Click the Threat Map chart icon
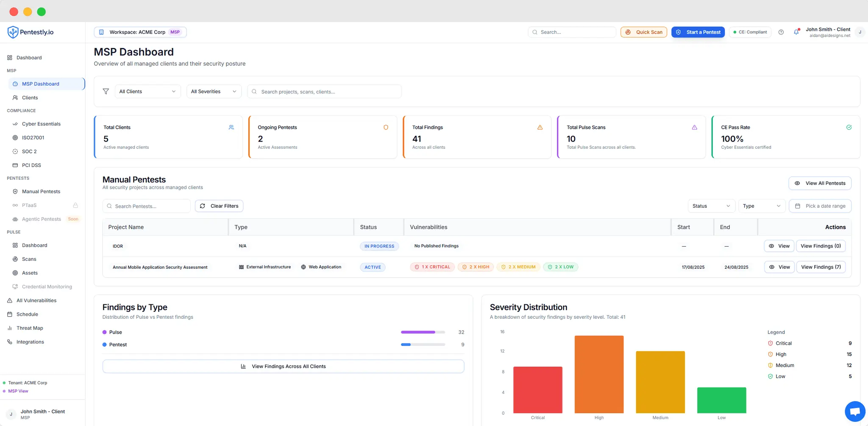 (x=10, y=328)
